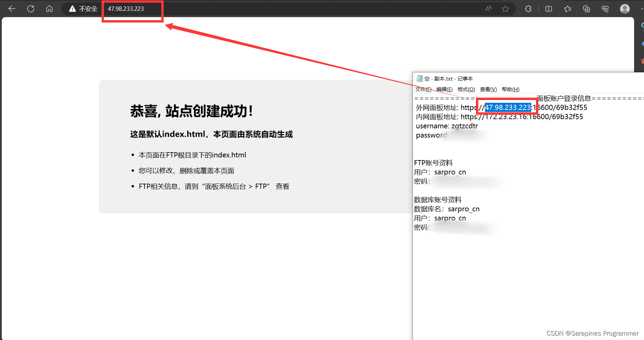Open the Extensions puzzle-piece menu

coord(528,9)
